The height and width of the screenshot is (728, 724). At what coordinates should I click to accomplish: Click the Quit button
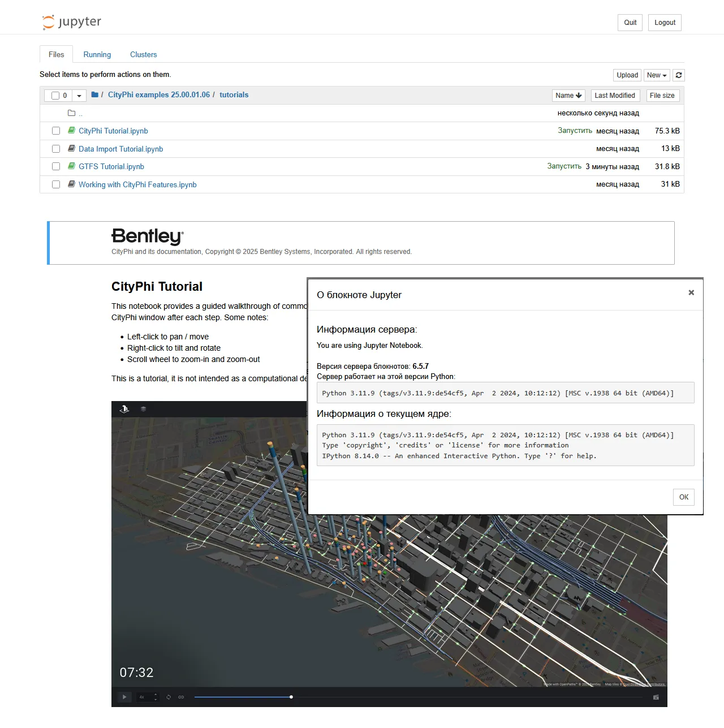click(630, 23)
